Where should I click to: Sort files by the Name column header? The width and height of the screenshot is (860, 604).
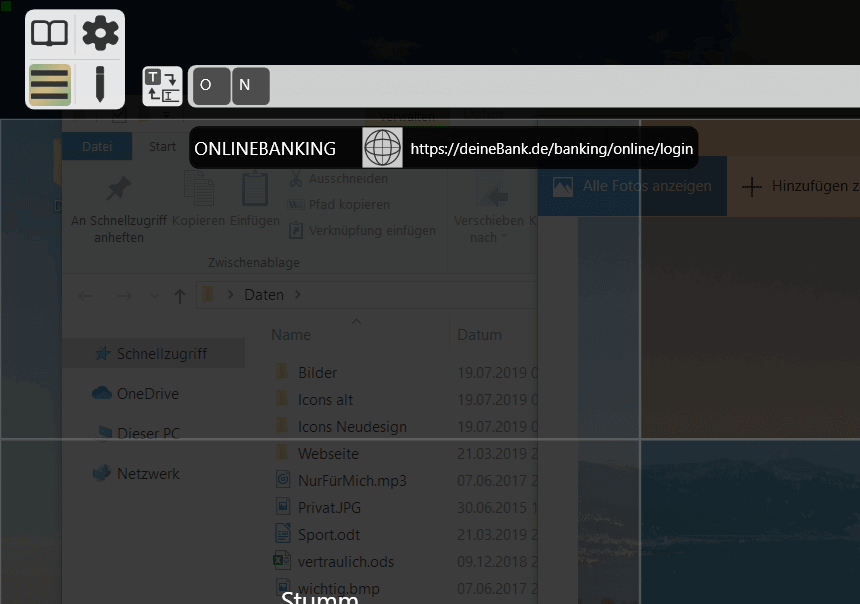coord(291,335)
